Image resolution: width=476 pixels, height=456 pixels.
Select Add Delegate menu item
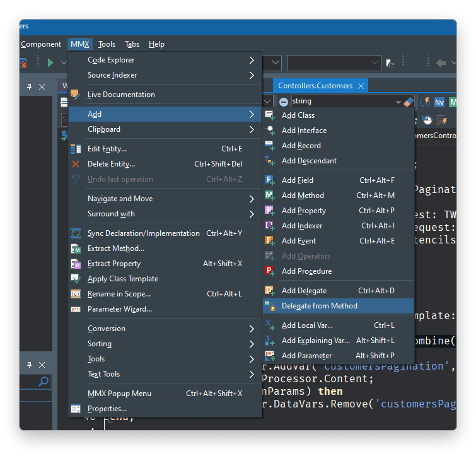(338, 291)
